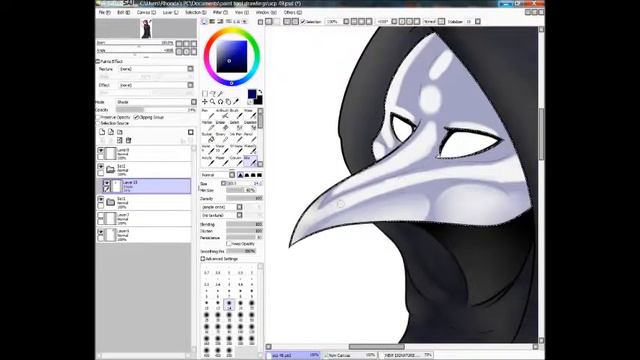Expand Advanced Settings section
Screen dimensions: 640x360
click(x=203, y=259)
